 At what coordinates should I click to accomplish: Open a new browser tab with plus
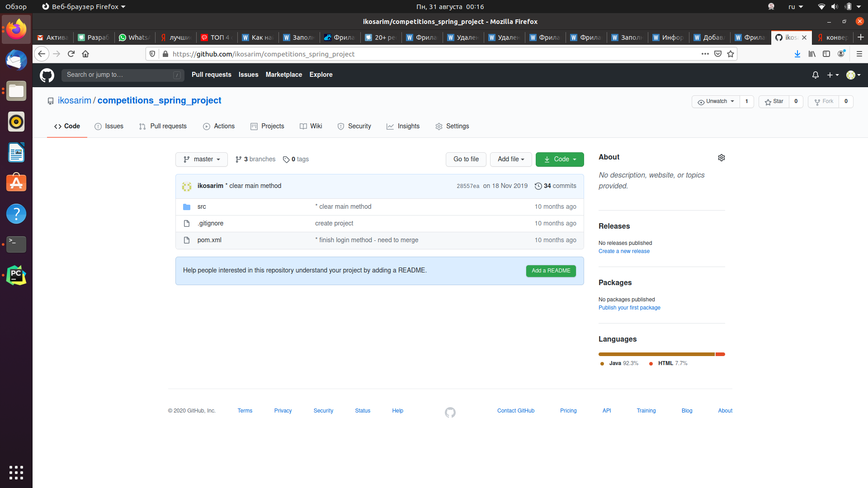(861, 37)
